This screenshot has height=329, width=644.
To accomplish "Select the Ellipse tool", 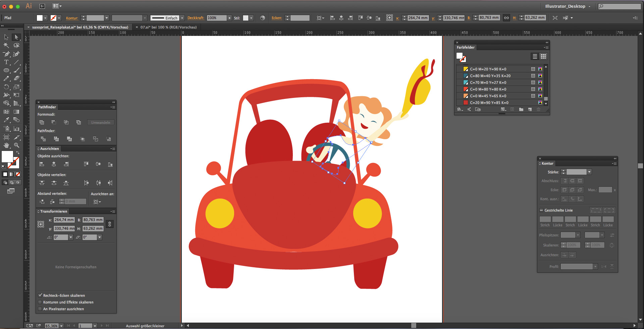I will pos(6,70).
